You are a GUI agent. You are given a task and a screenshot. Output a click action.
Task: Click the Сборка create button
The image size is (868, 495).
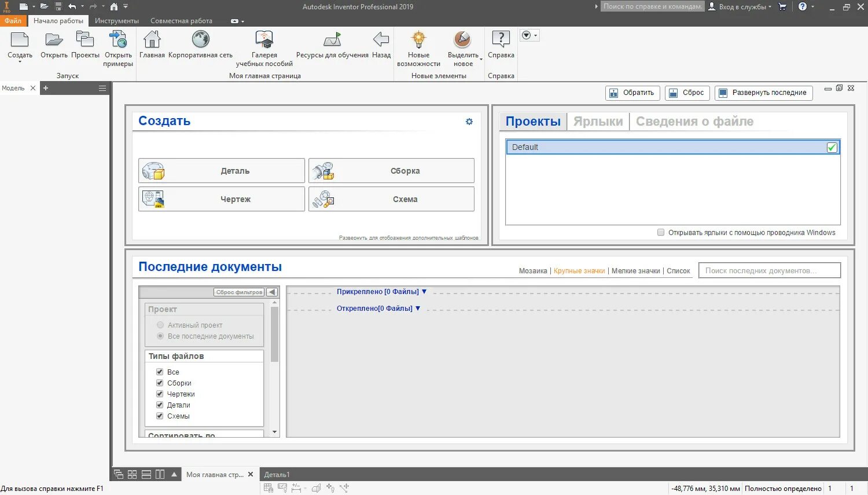click(x=391, y=171)
